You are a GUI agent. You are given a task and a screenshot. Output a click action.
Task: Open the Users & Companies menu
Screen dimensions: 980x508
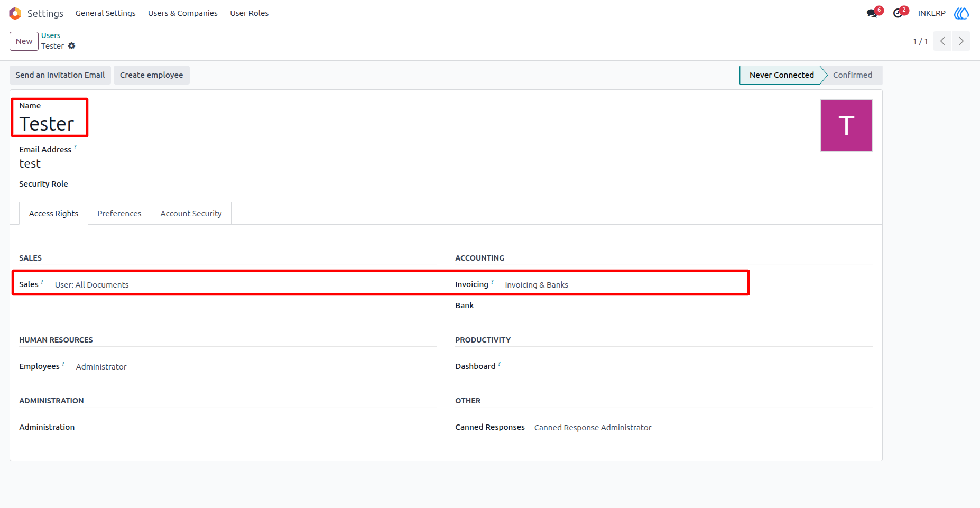(x=183, y=13)
